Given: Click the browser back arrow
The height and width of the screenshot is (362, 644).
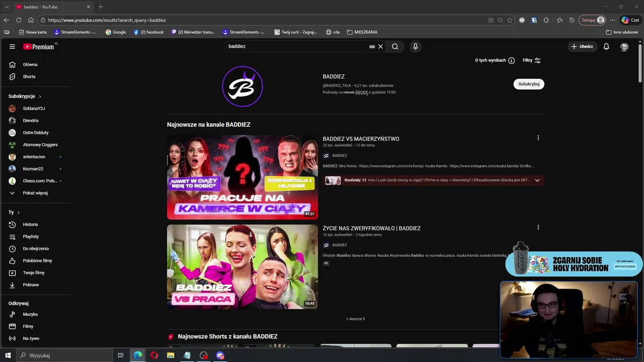Looking at the screenshot, I should tap(7, 20).
